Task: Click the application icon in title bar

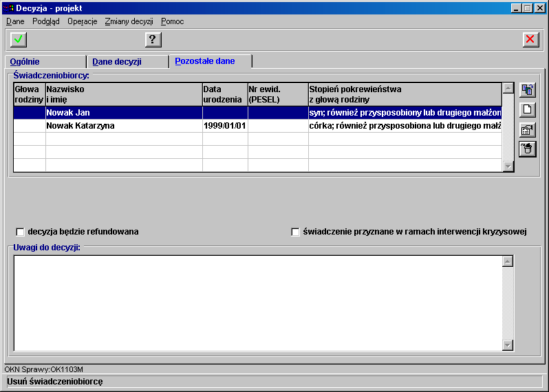Action: pos(8,8)
